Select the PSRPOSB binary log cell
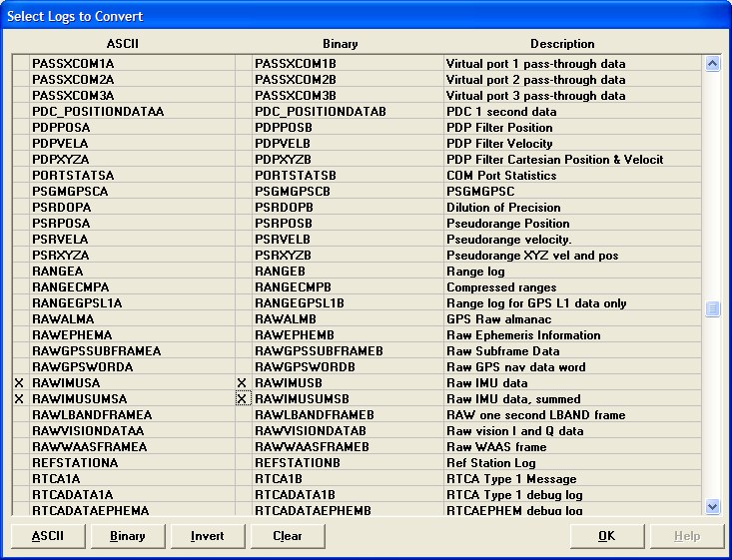732x560 pixels. [x=345, y=224]
